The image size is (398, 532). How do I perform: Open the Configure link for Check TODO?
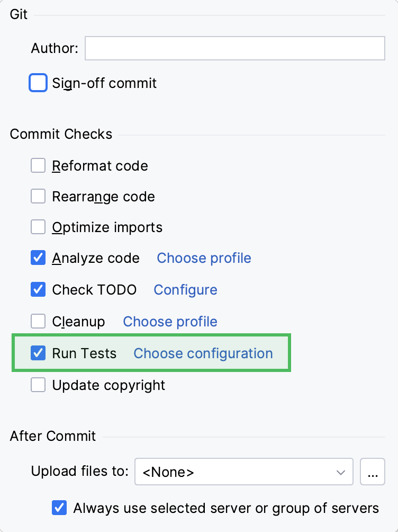pyautogui.click(x=185, y=290)
